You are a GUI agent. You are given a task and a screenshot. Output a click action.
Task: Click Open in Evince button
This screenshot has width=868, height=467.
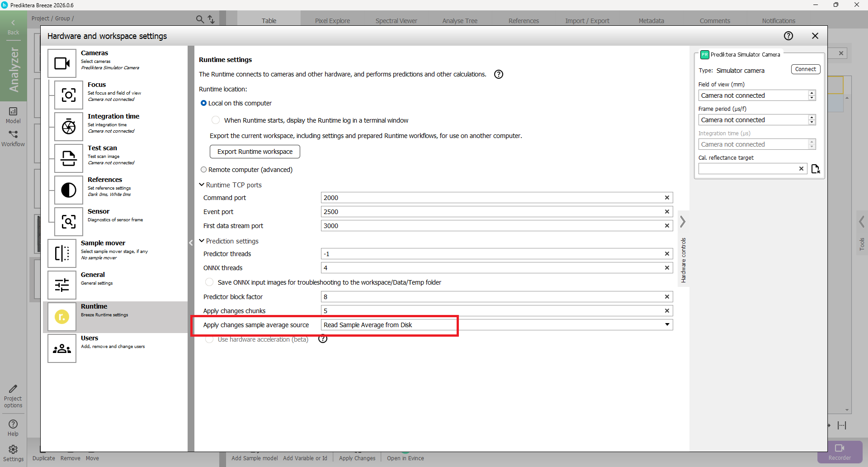pos(406,458)
